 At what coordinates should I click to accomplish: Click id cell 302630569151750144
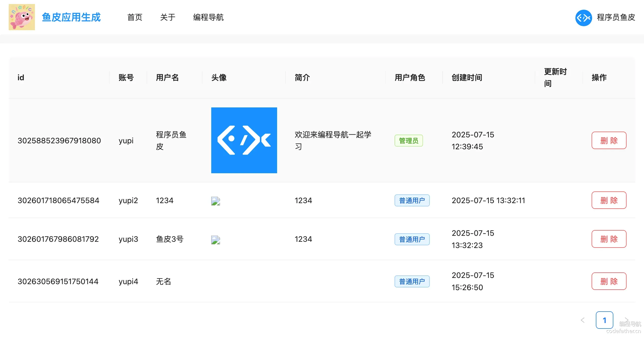(58, 282)
